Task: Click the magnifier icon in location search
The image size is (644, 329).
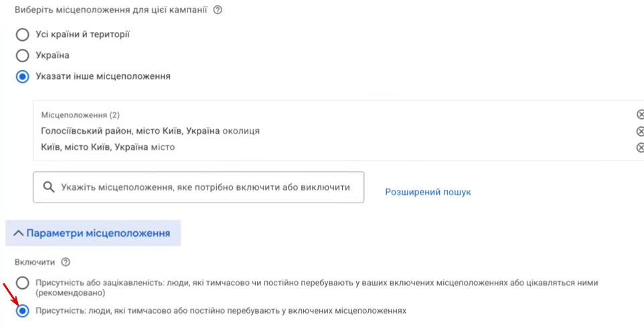Action: click(x=48, y=187)
